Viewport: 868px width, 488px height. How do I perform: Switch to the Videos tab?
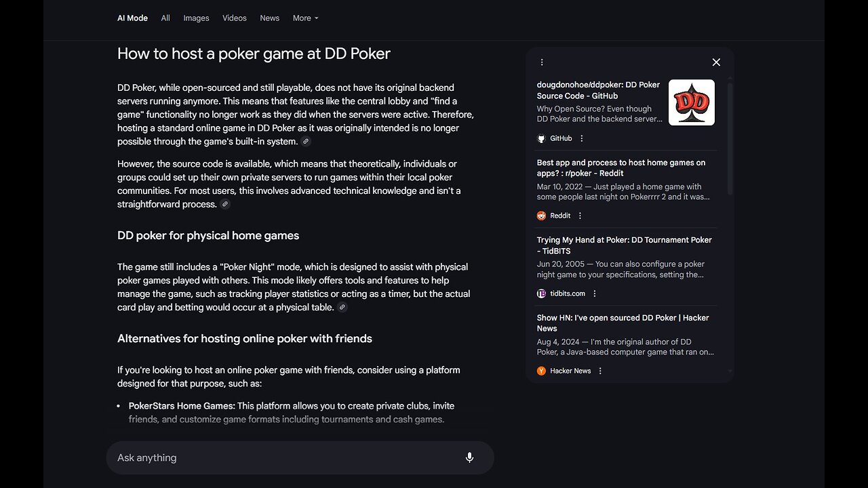[x=235, y=18]
